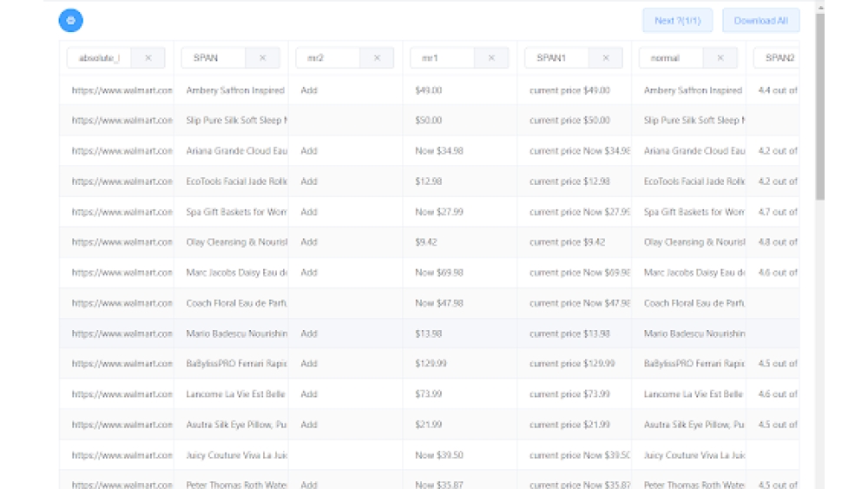Edit the SPAN column name field
The image size is (868, 489).
coord(214,57)
